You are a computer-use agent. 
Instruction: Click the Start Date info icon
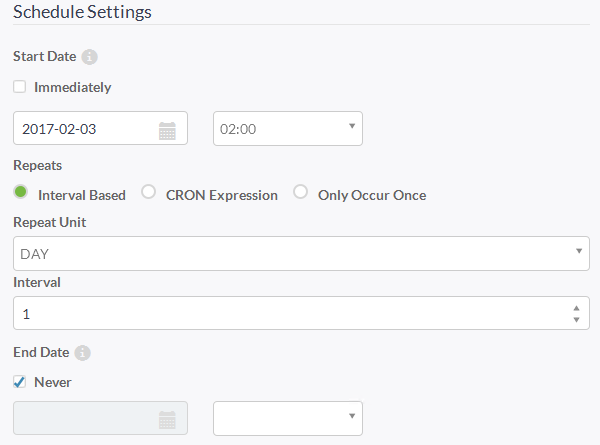pyautogui.click(x=90, y=57)
